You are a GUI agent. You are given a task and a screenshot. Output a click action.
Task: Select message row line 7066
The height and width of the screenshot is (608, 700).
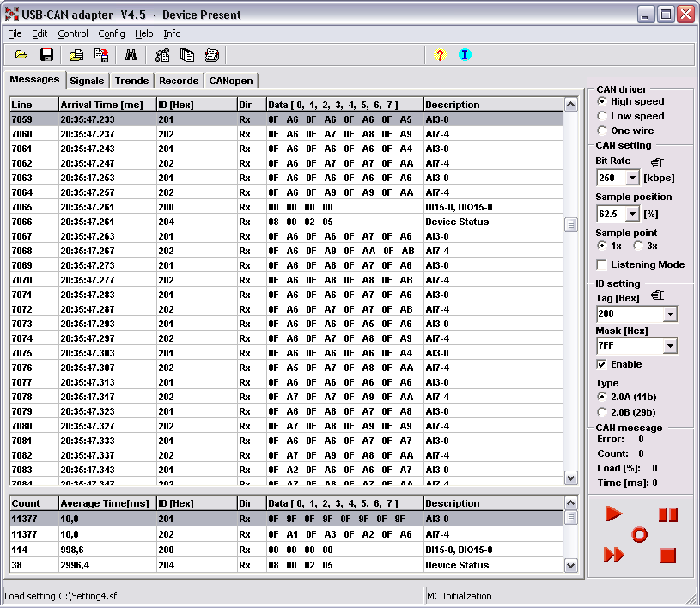[287, 222]
